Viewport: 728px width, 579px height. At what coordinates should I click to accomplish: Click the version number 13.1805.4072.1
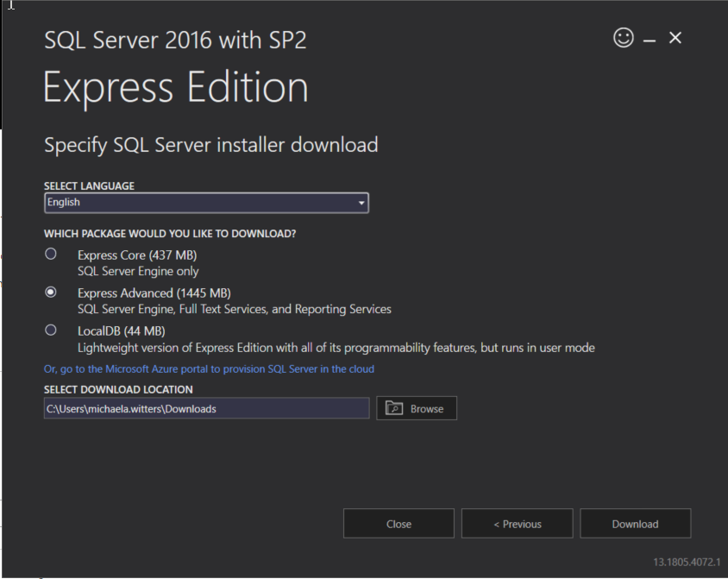tap(686, 562)
